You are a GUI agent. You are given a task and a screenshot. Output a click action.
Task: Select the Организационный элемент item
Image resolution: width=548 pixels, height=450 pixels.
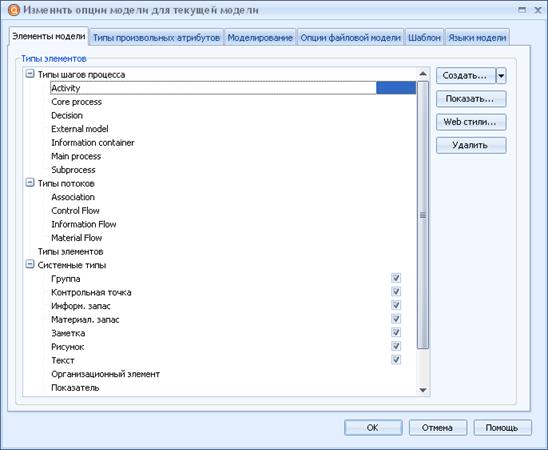point(106,374)
